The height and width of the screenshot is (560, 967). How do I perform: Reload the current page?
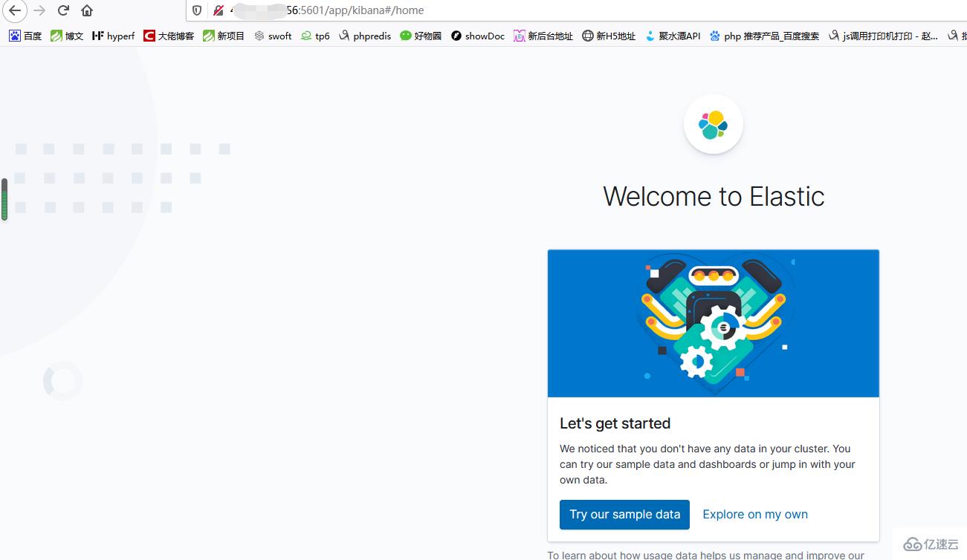[x=63, y=10]
